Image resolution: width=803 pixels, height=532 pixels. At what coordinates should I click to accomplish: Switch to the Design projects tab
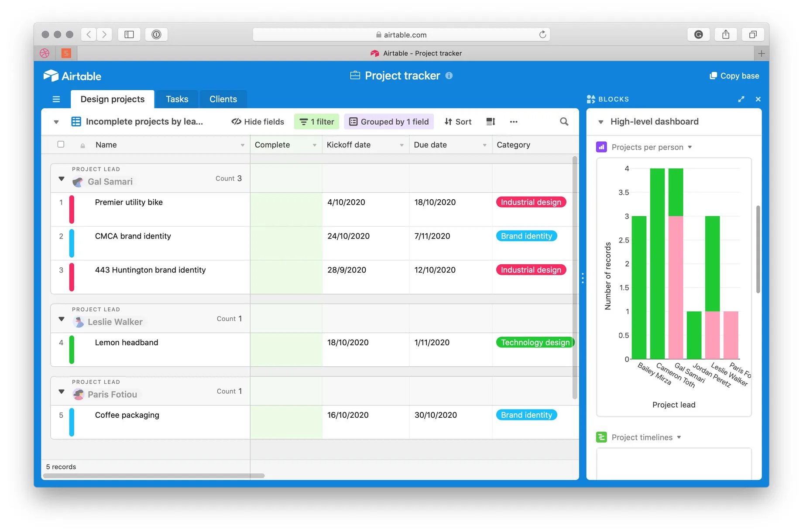click(x=113, y=99)
